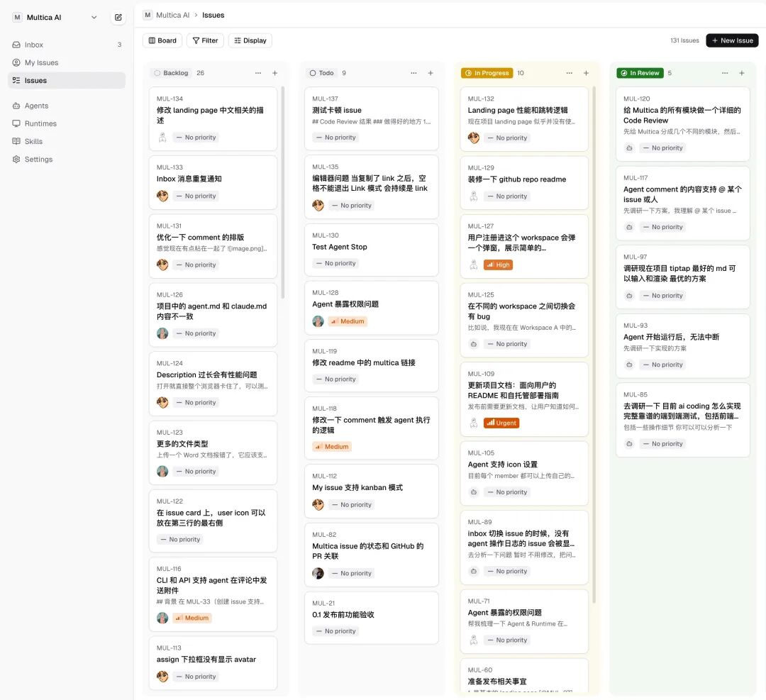Click the compose new issue pencil icon

[118, 18]
